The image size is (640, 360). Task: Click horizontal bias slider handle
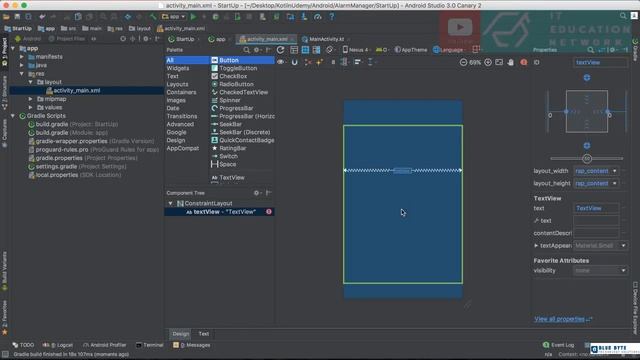587,158
